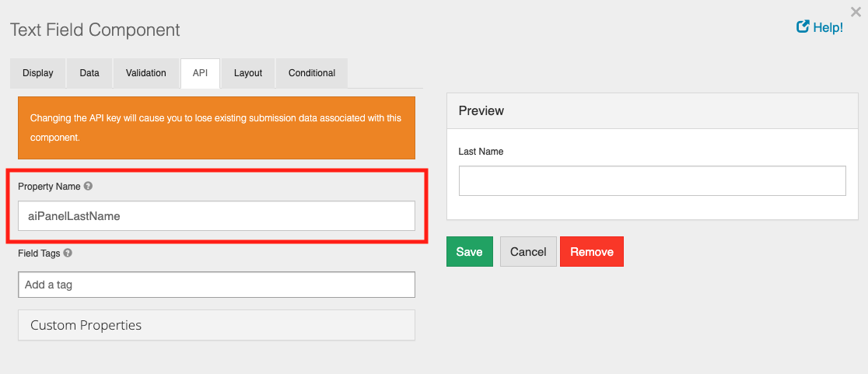Click the Preview panel header
The image size is (868, 374).
click(x=652, y=111)
